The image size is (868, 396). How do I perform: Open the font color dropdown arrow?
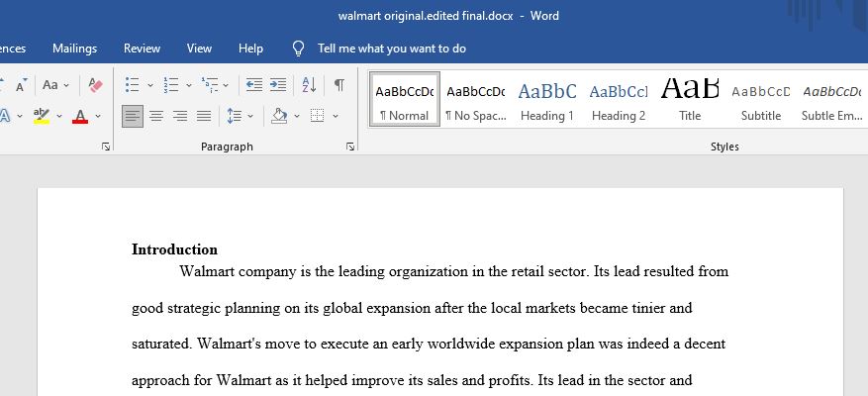(98, 116)
